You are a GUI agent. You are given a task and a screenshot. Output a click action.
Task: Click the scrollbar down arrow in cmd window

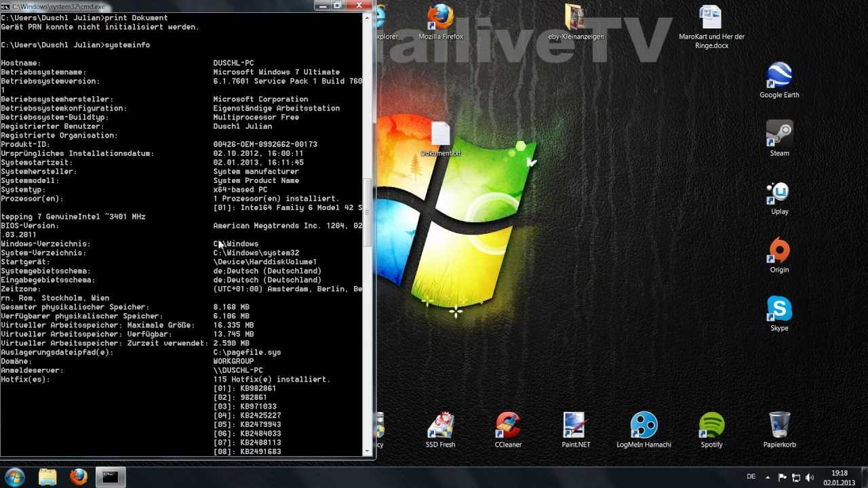[x=368, y=451]
